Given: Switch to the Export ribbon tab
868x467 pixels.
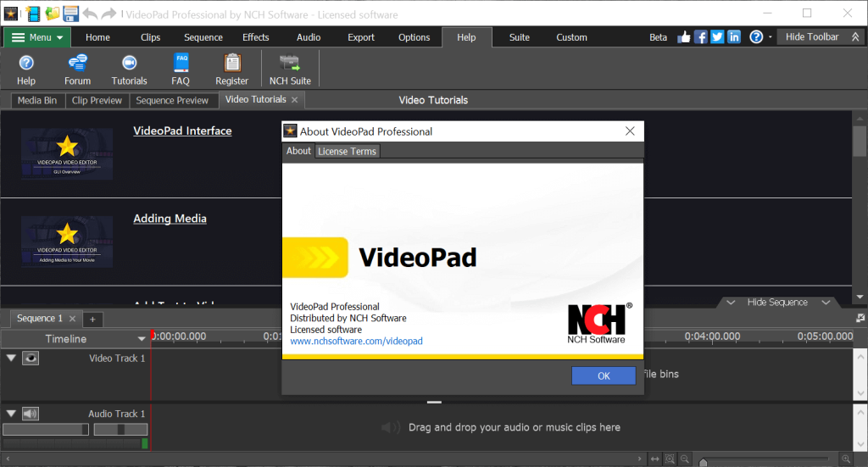Looking at the screenshot, I should click(x=361, y=37).
